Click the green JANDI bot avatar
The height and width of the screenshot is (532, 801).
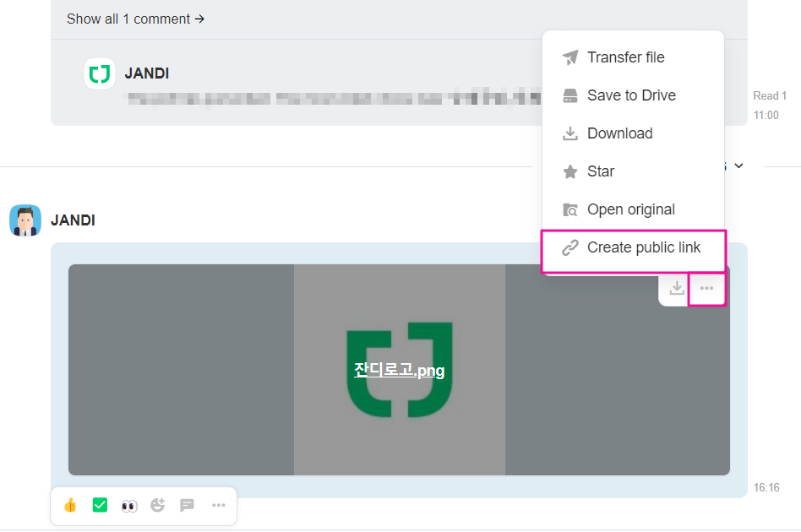[100, 73]
